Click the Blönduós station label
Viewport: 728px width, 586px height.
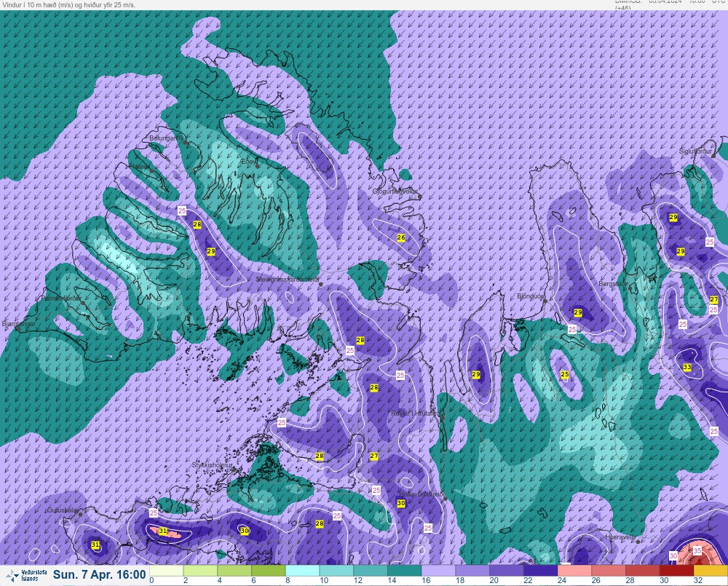(x=531, y=296)
